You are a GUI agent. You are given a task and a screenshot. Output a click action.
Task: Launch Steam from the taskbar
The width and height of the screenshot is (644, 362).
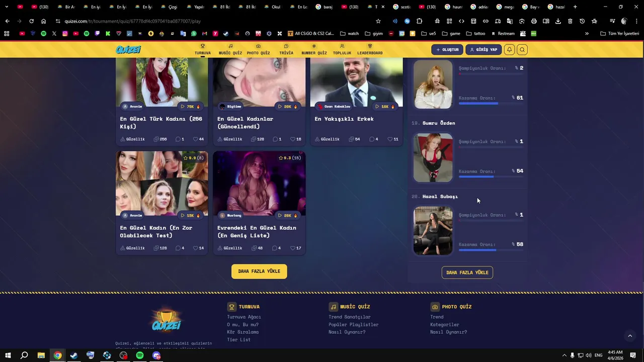74,355
